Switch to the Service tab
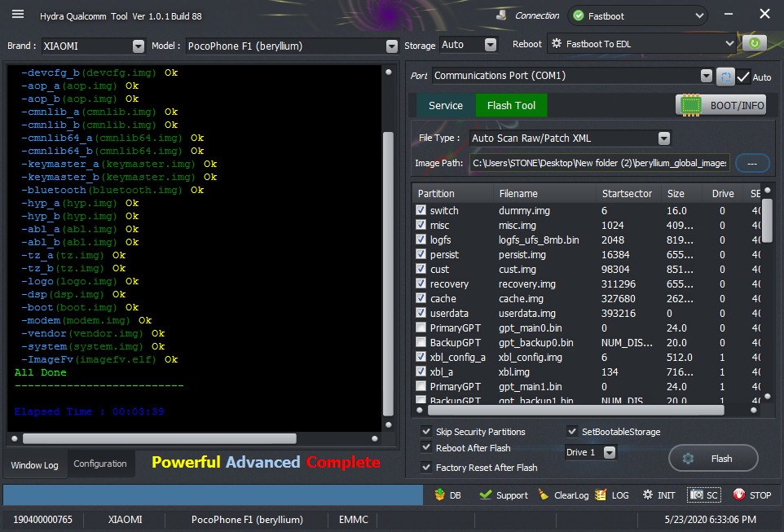784x532 pixels. tap(446, 105)
